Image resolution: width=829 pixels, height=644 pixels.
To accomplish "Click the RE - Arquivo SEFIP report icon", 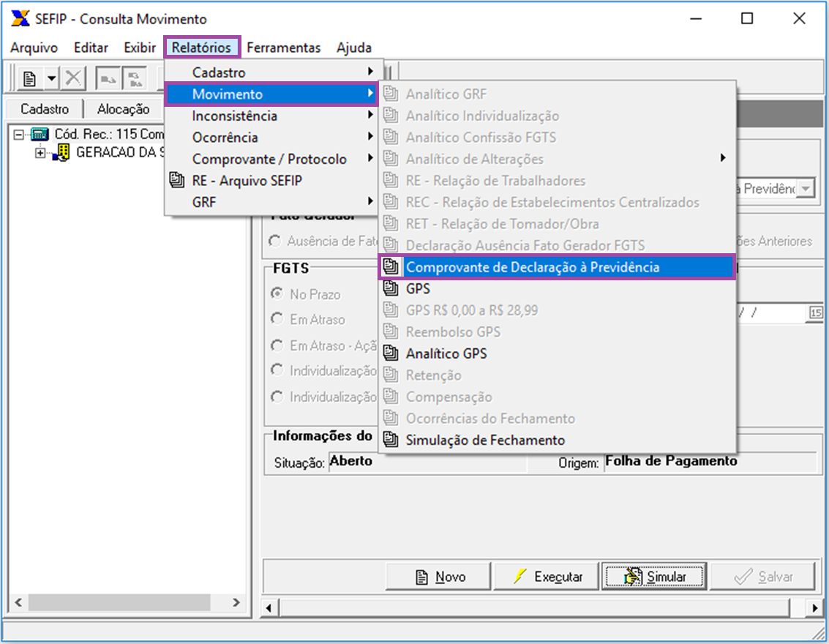I will [x=176, y=180].
